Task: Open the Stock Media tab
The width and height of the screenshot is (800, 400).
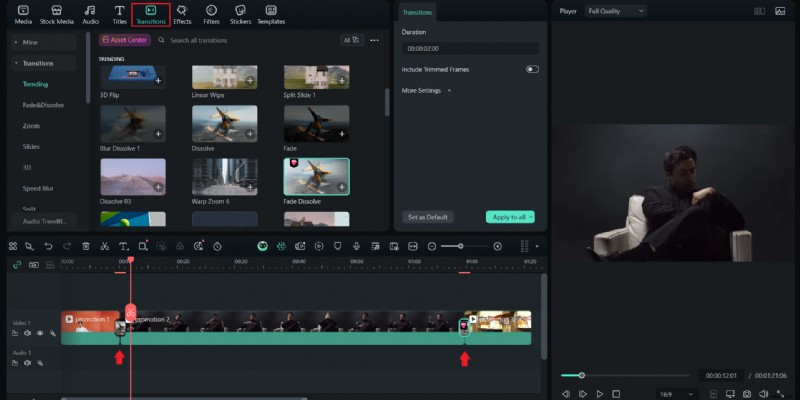Action: [56, 14]
